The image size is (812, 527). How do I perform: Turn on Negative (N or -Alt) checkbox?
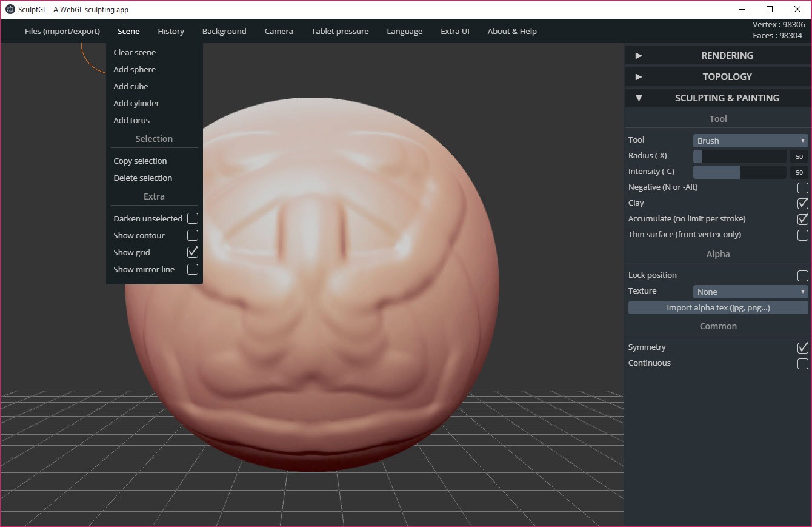[802, 187]
